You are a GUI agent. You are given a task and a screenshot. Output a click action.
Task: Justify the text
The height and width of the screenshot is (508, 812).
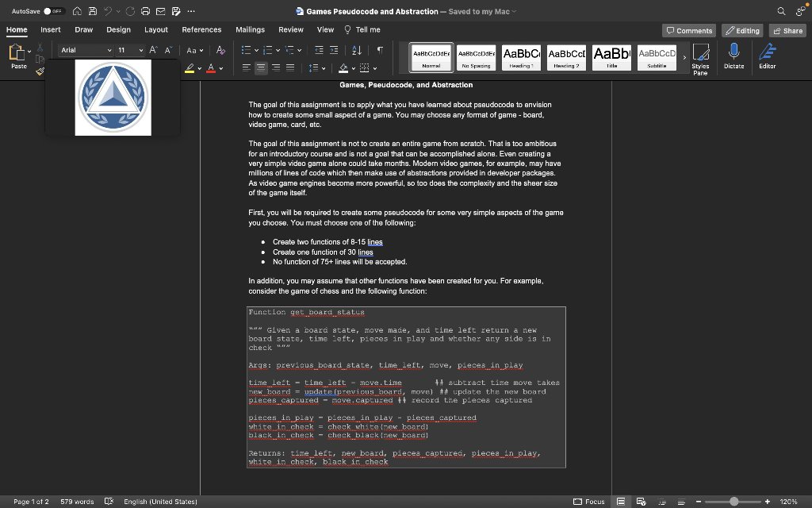(x=290, y=68)
